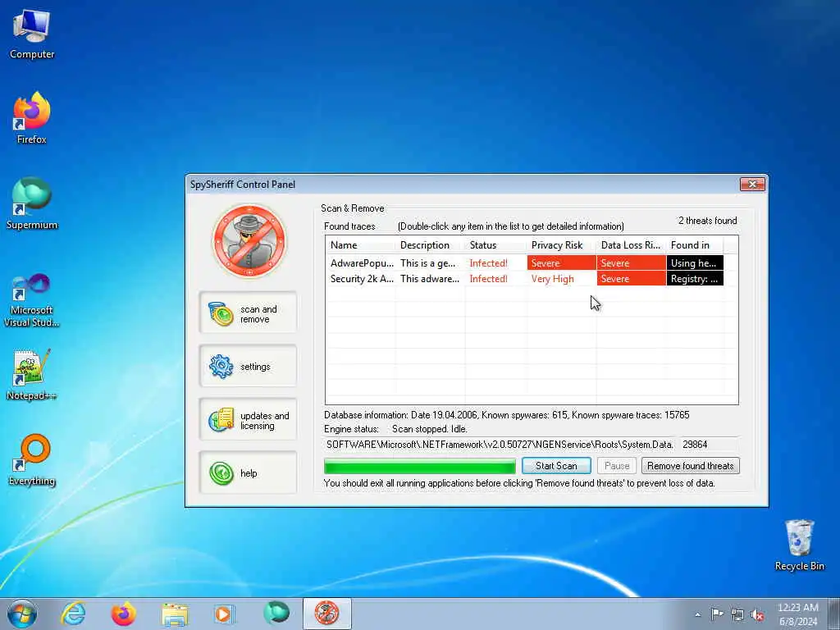Open the Recycle Bin
Image resolution: width=840 pixels, height=630 pixels.
pyautogui.click(x=799, y=546)
